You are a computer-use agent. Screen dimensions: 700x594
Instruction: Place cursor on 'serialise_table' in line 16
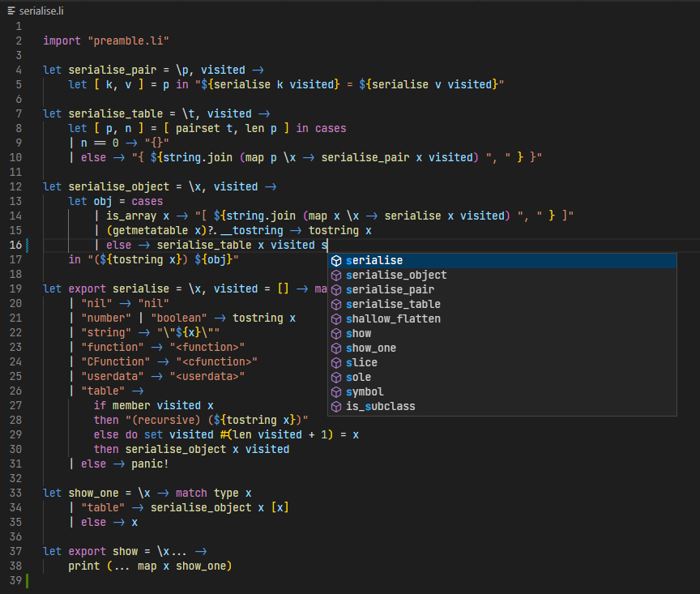click(x=204, y=246)
